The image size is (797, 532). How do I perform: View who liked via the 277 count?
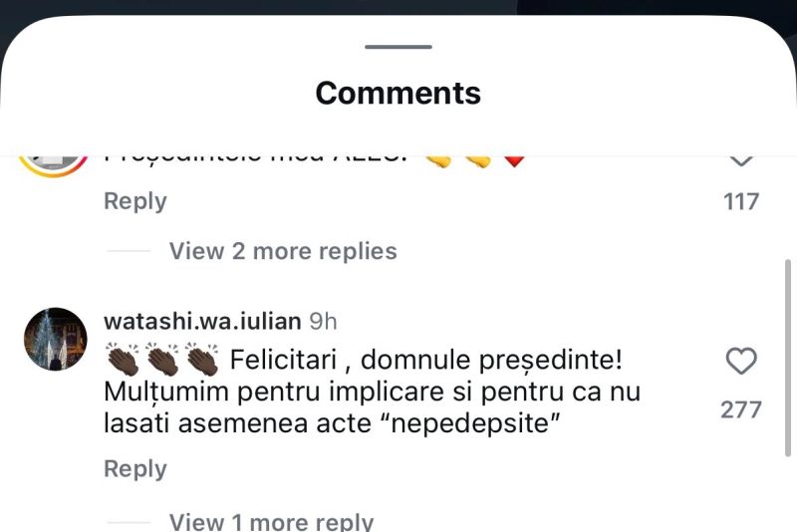click(x=741, y=409)
